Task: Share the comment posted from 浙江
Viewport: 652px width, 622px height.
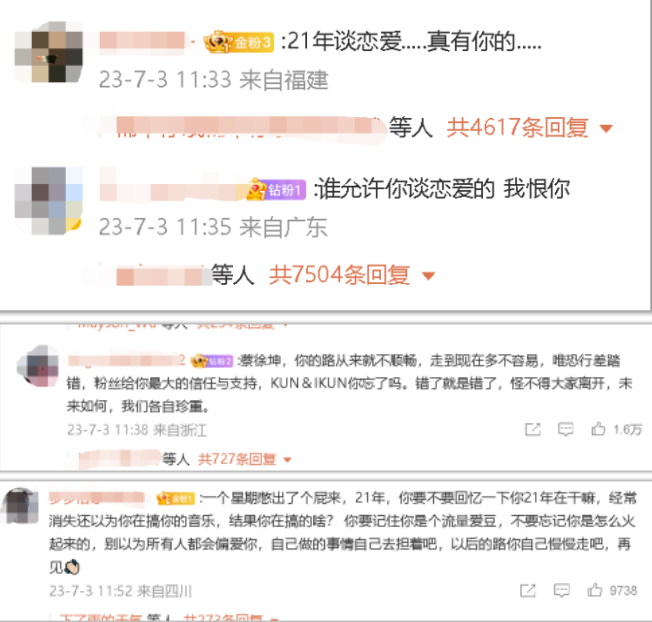Action: (x=533, y=429)
